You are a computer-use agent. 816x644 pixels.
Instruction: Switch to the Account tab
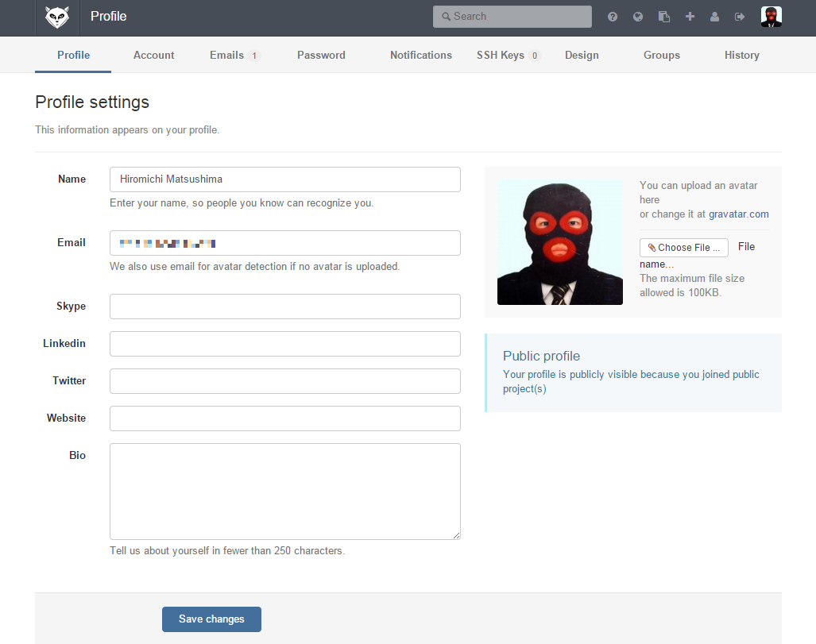click(x=153, y=55)
